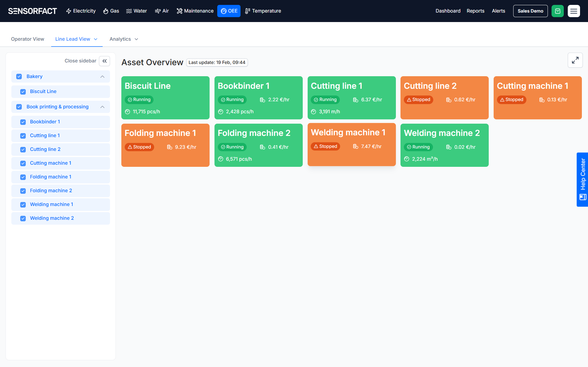Open the Analytics dropdown
This screenshot has width=588, height=367.
124,39
